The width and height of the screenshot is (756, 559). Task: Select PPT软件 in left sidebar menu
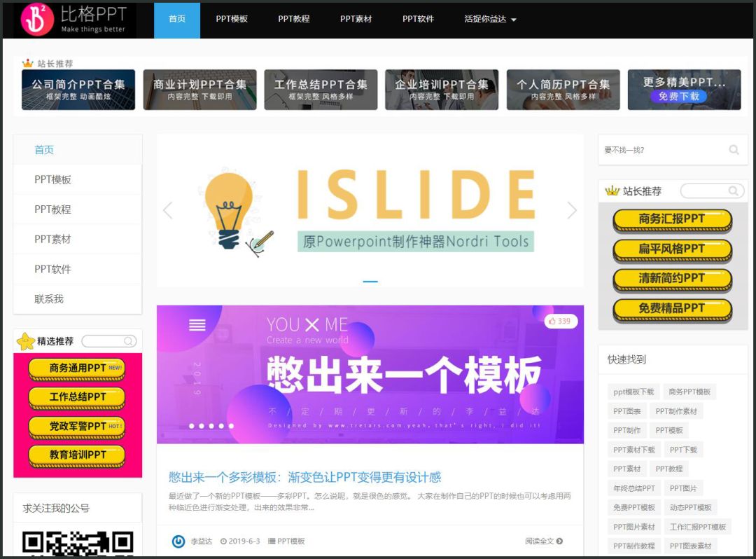point(78,269)
